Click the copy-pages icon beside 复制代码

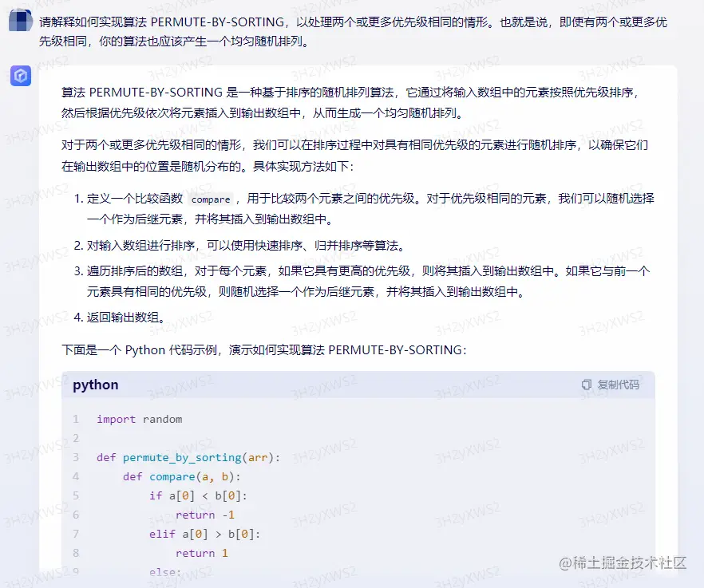pos(585,384)
